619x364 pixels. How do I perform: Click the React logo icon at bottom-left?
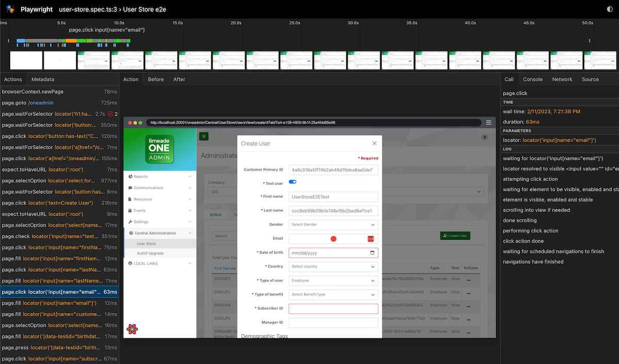click(x=133, y=329)
